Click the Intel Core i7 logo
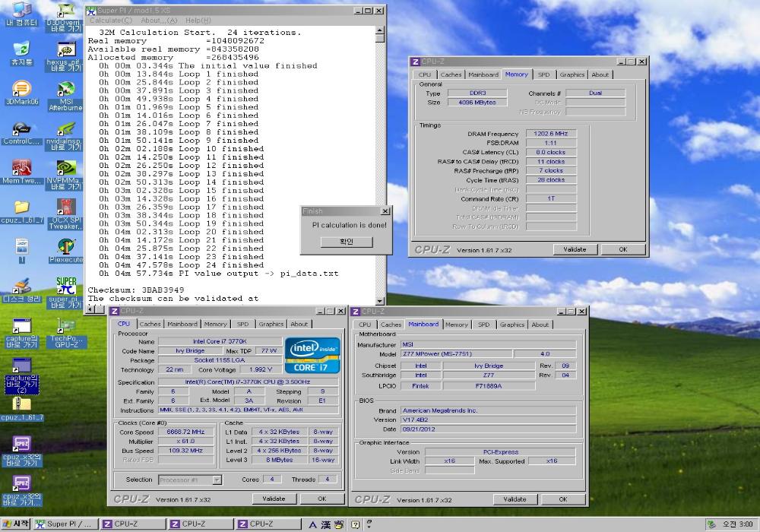This screenshot has width=760, height=532. pos(312,355)
